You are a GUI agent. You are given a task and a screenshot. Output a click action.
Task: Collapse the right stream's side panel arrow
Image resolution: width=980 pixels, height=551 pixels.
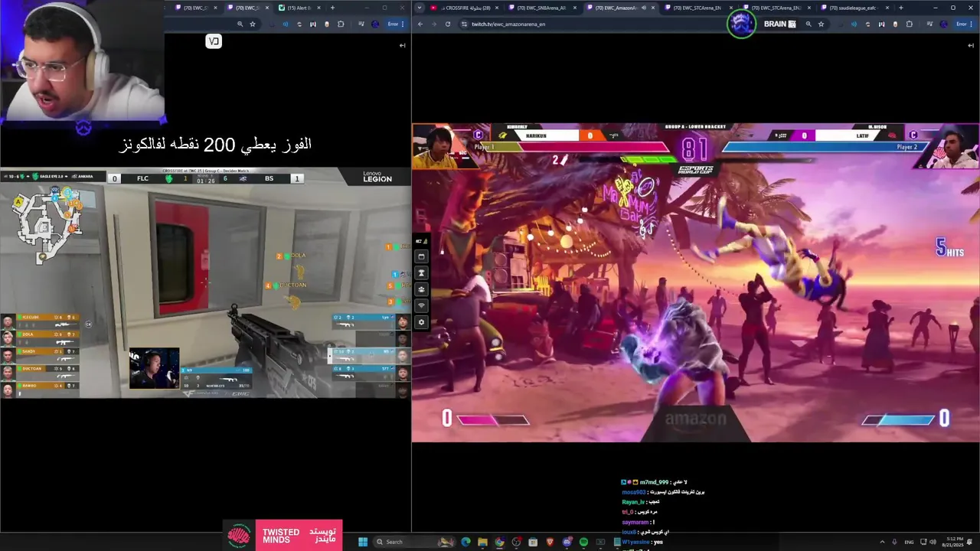[x=971, y=45]
